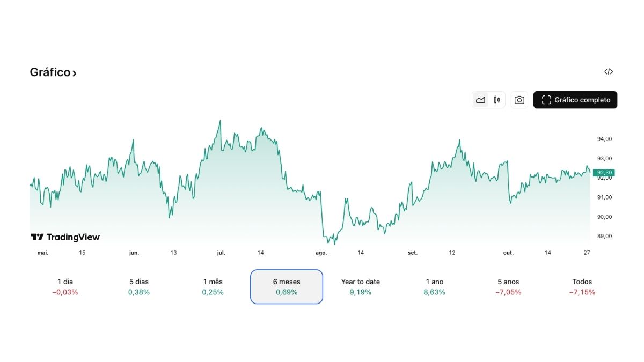Viewport: 644px width, 362px height.
Task: Select the 1 dia timeframe
Action: [x=65, y=286]
